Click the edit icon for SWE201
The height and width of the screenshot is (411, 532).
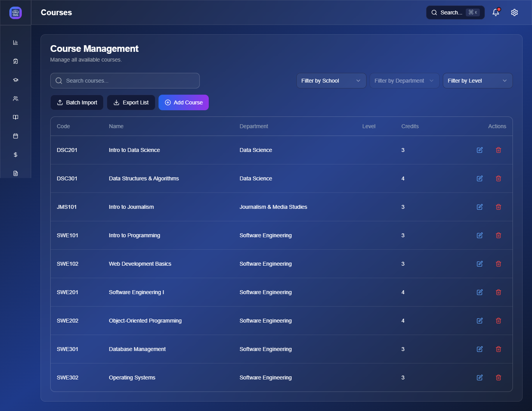pos(480,292)
